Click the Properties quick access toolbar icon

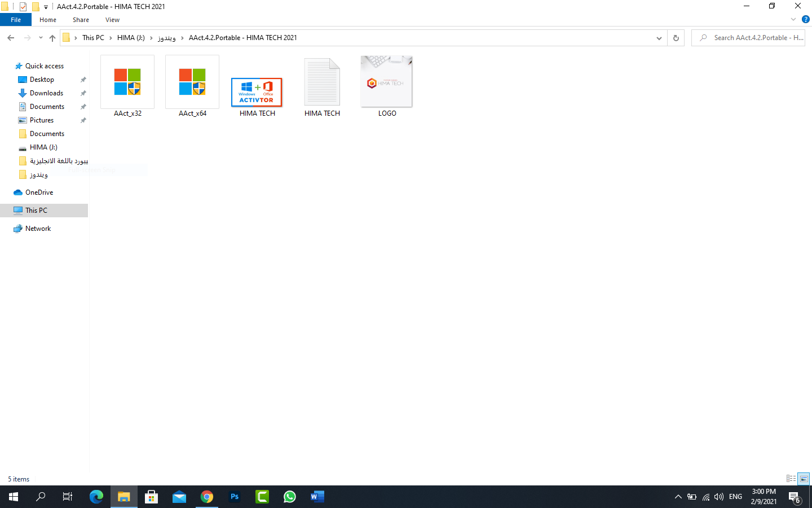click(x=23, y=7)
